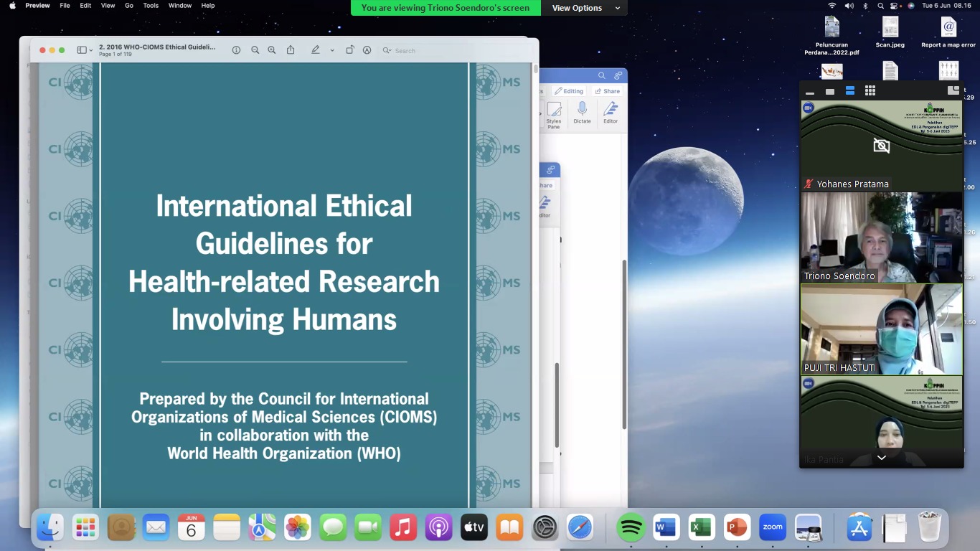Image resolution: width=980 pixels, height=551 pixels.
Task: Open App Store from the Dock
Action: [x=859, y=528]
